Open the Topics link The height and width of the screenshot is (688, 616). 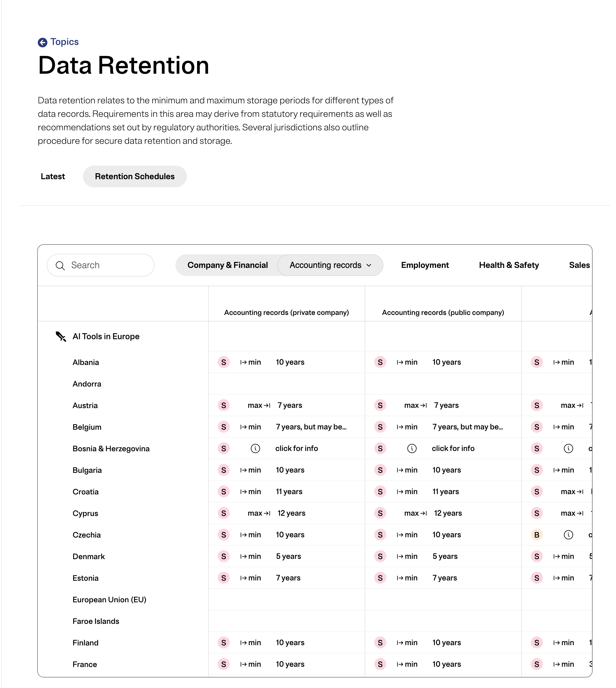coord(64,42)
